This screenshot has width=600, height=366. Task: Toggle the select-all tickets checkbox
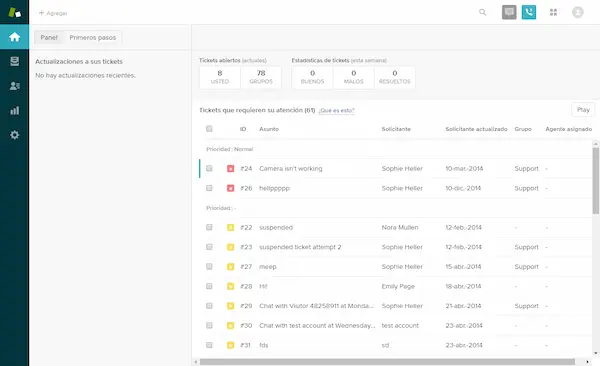click(x=209, y=129)
